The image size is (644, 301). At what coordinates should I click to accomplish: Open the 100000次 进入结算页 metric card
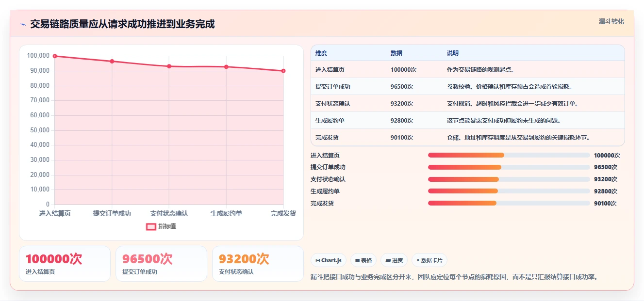(x=65, y=264)
